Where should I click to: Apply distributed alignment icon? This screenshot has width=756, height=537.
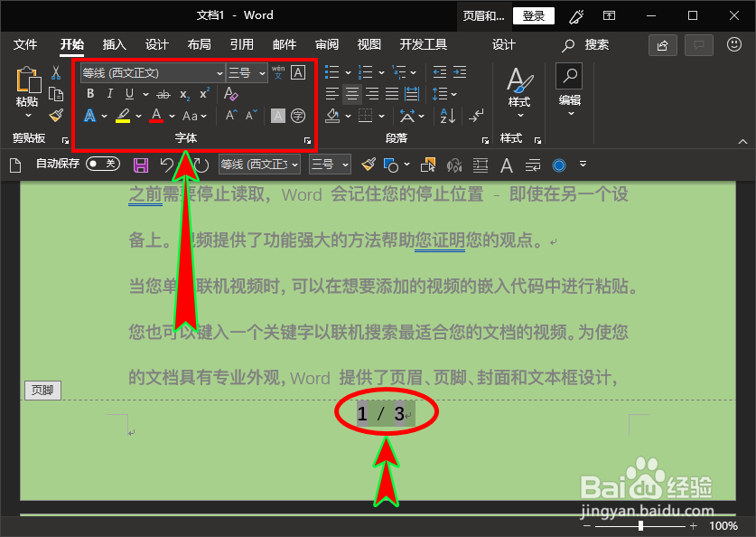point(412,94)
